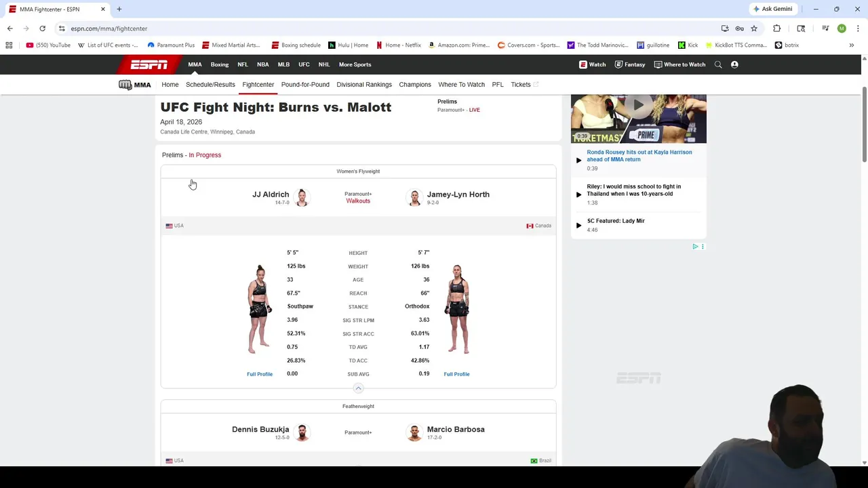Click the ESPN logo in the header
The image size is (868, 488).
click(x=149, y=64)
